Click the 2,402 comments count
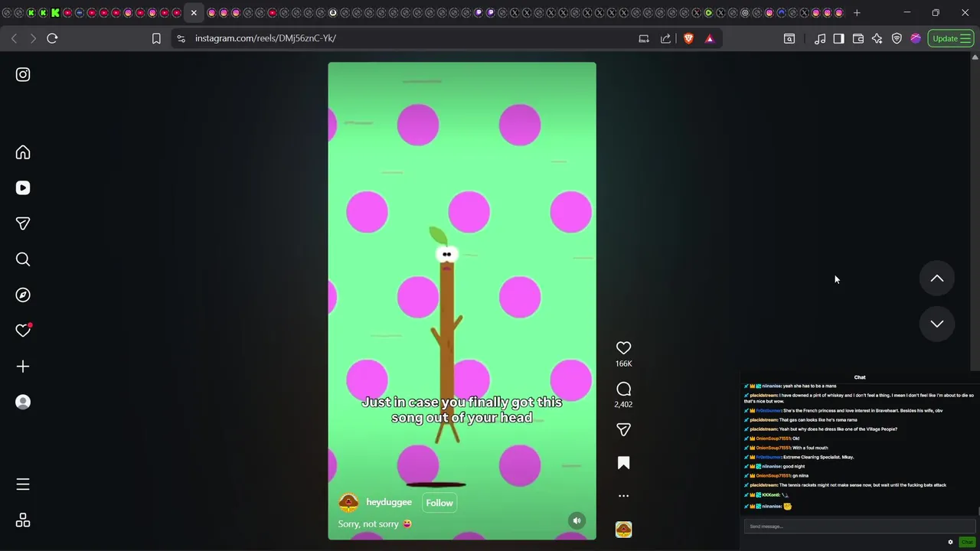Image resolution: width=980 pixels, height=551 pixels. coord(623,404)
